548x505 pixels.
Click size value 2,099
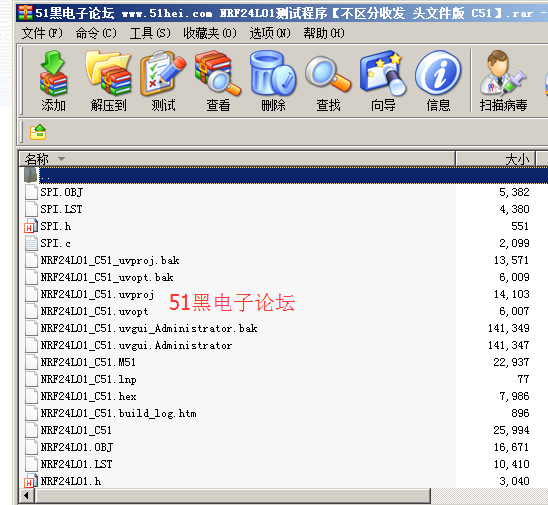coord(514,243)
